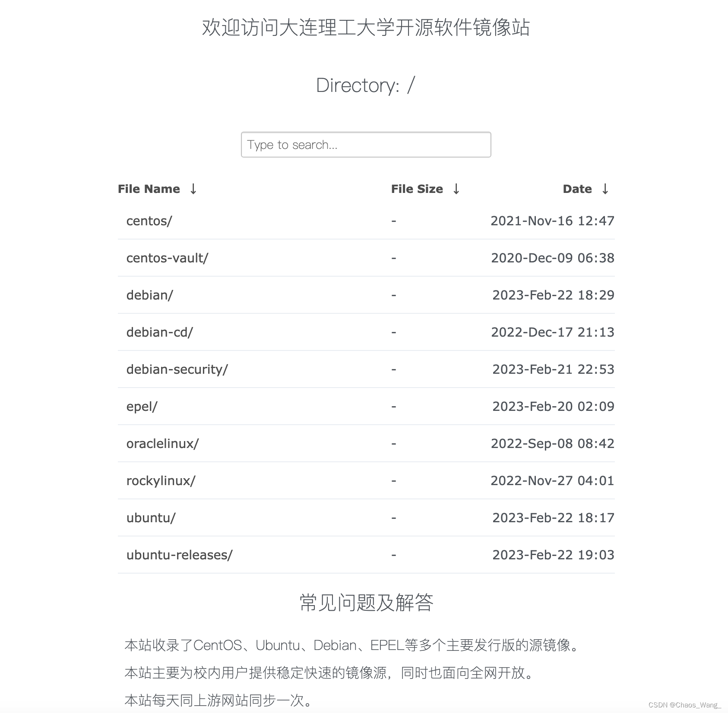The width and height of the screenshot is (728, 713).
Task: Open the ubuntu-releases/ directory
Action: [180, 555]
